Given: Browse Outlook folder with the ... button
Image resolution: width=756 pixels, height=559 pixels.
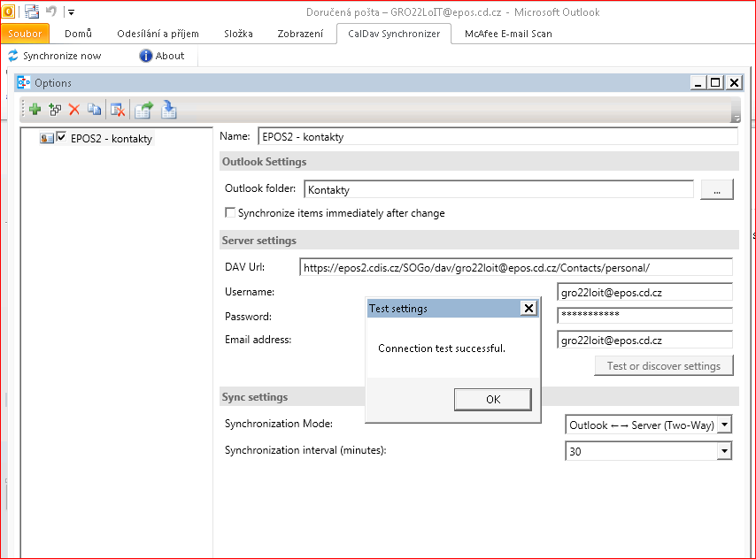Looking at the screenshot, I should 717,189.
